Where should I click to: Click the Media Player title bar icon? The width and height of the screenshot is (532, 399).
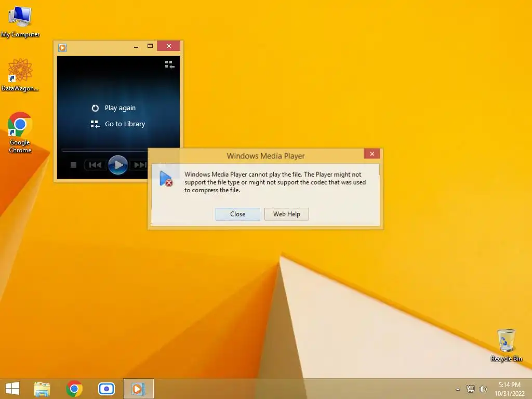[62, 48]
